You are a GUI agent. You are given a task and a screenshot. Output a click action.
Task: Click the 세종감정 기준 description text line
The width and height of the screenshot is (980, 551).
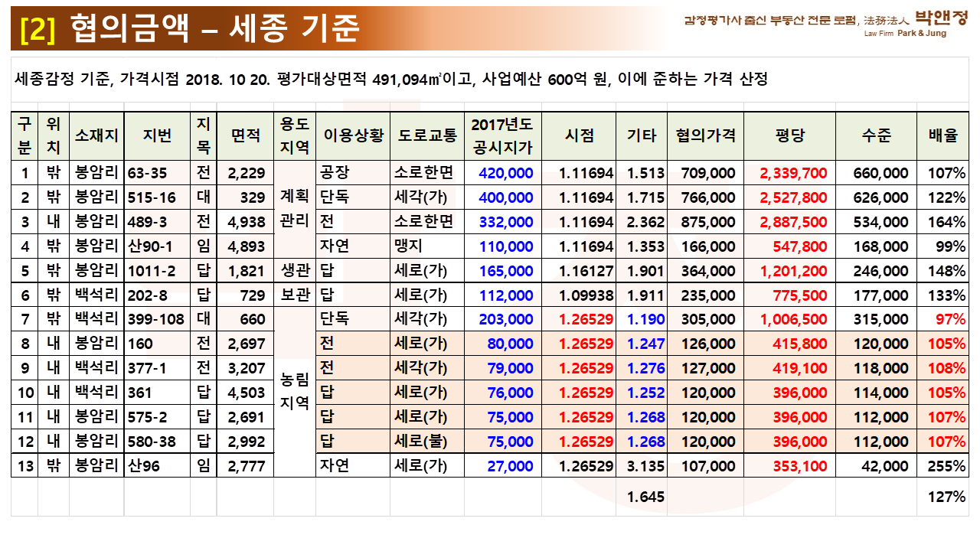pyautogui.click(x=390, y=79)
